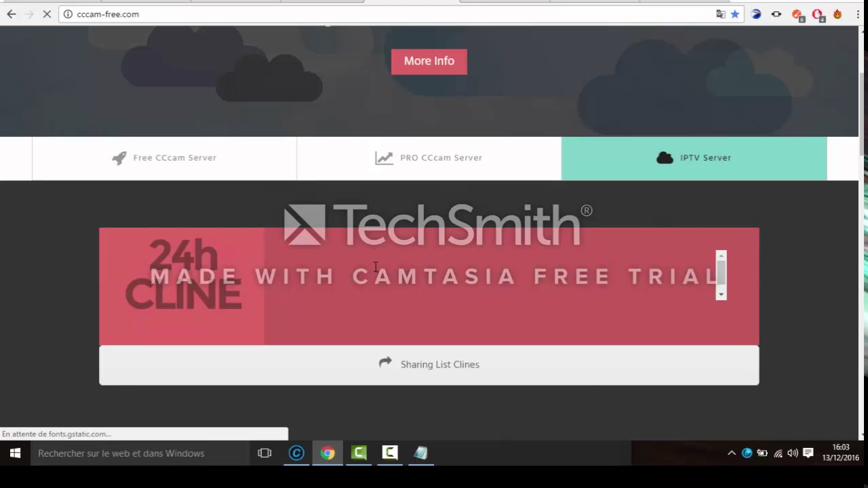Open the site info icon beside the URL
Screen dimensions: 868x488
click(68, 14)
